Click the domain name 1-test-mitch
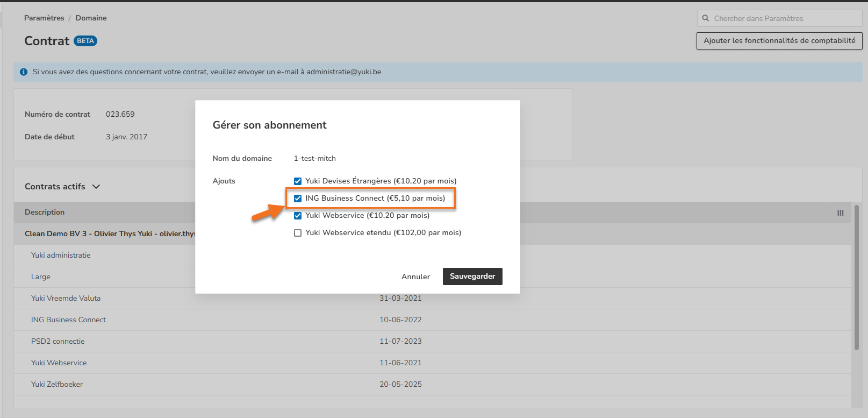 pos(315,159)
